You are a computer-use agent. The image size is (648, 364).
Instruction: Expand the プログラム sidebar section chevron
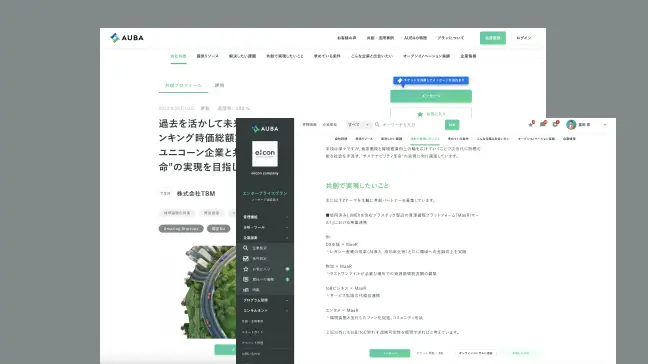(287, 300)
